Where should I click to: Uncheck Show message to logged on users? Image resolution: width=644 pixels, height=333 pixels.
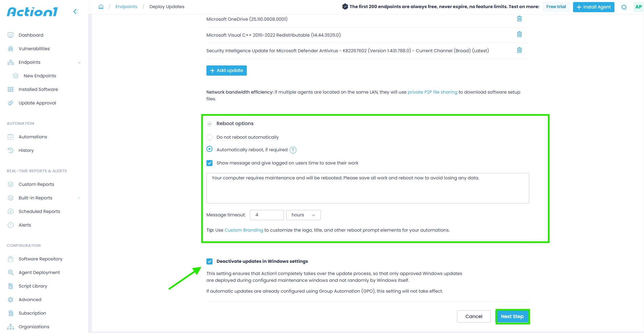point(209,163)
